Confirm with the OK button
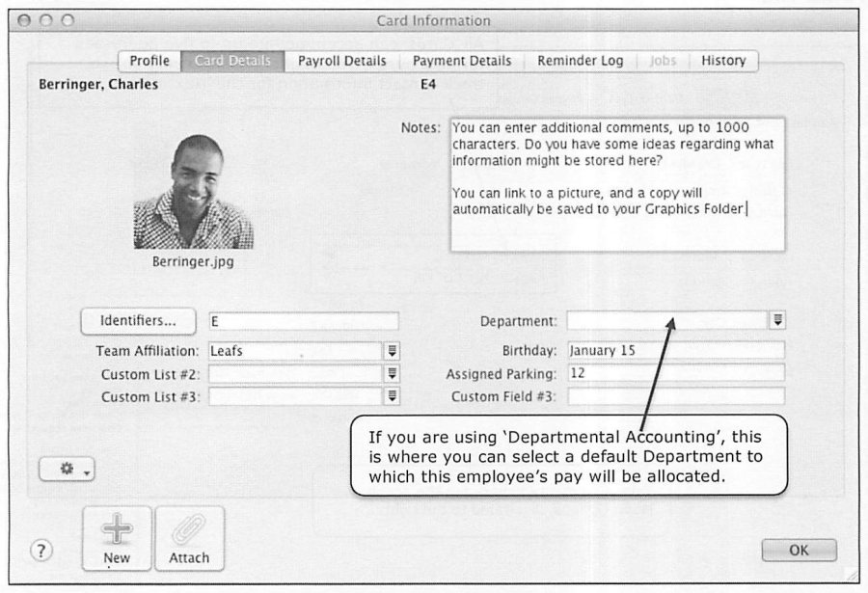Image resolution: width=868 pixels, height=593 pixels. coord(799,551)
